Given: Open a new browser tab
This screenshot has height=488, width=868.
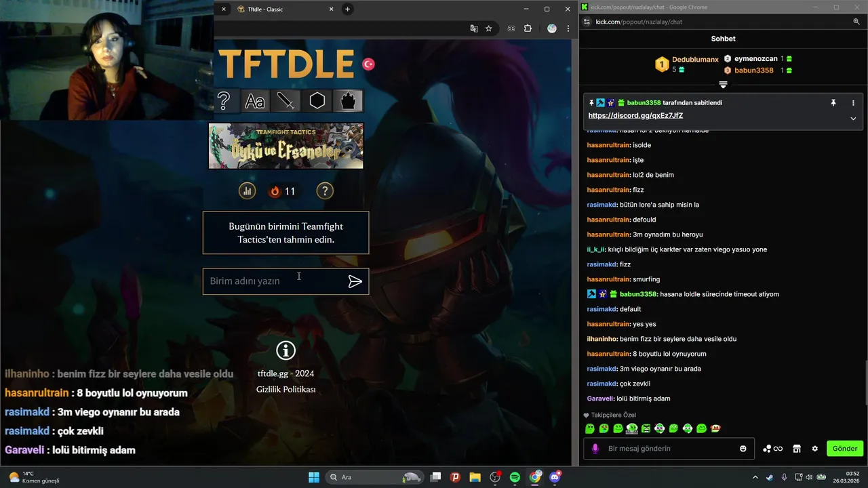Looking at the screenshot, I should click(347, 9).
